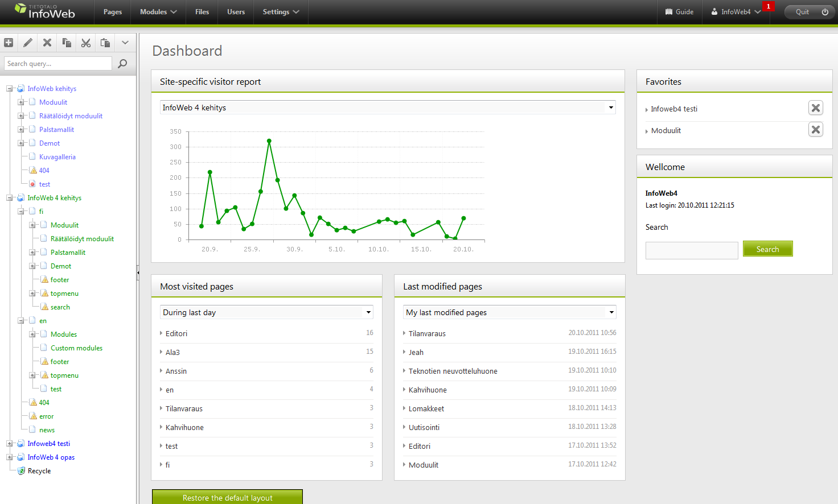
Task: Remove Infoweb4 testi from favorites
Action: pos(816,108)
